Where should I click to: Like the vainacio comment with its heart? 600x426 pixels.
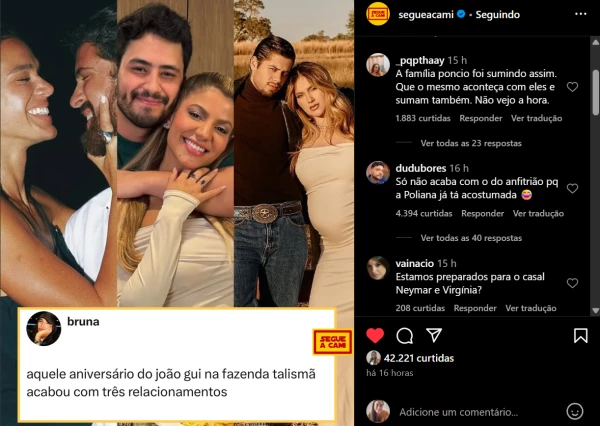572,283
